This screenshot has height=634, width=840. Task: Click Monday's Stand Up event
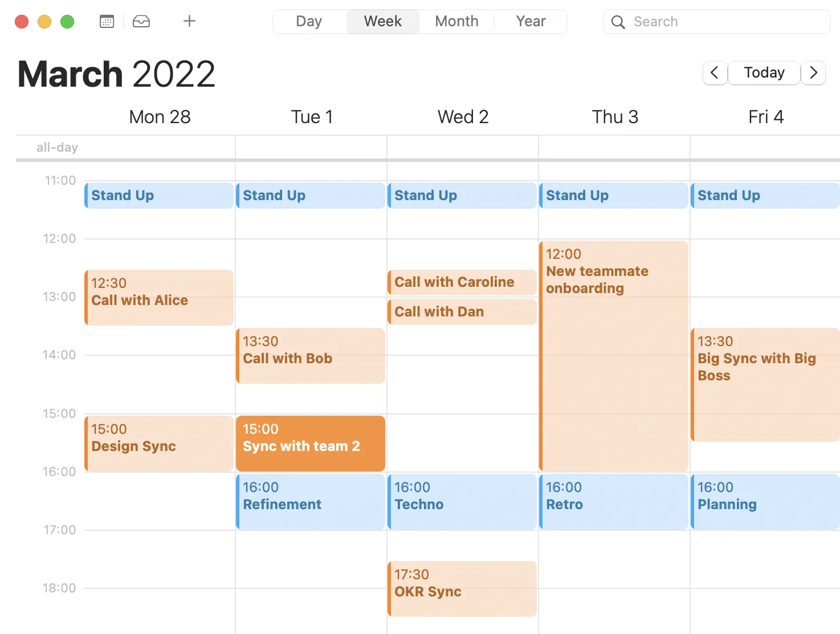click(158, 195)
